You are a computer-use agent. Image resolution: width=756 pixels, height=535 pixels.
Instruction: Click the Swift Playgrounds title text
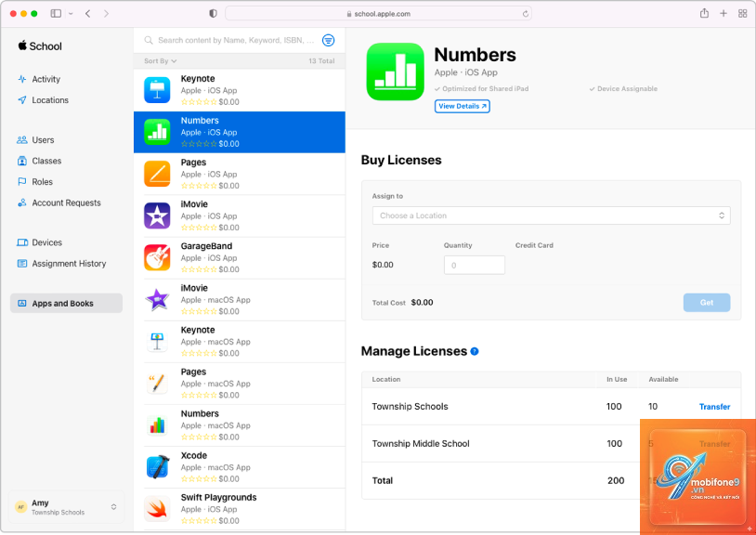(x=218, y=498)
